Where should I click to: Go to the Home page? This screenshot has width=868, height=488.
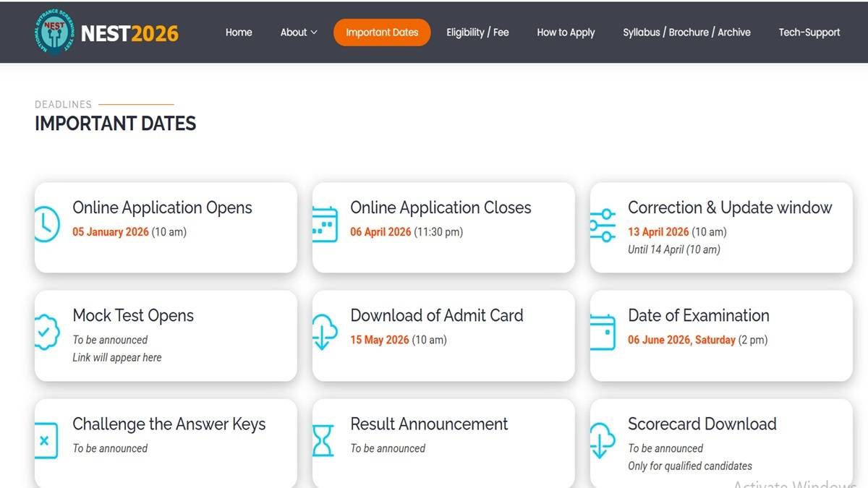click(x=239, y=33)
